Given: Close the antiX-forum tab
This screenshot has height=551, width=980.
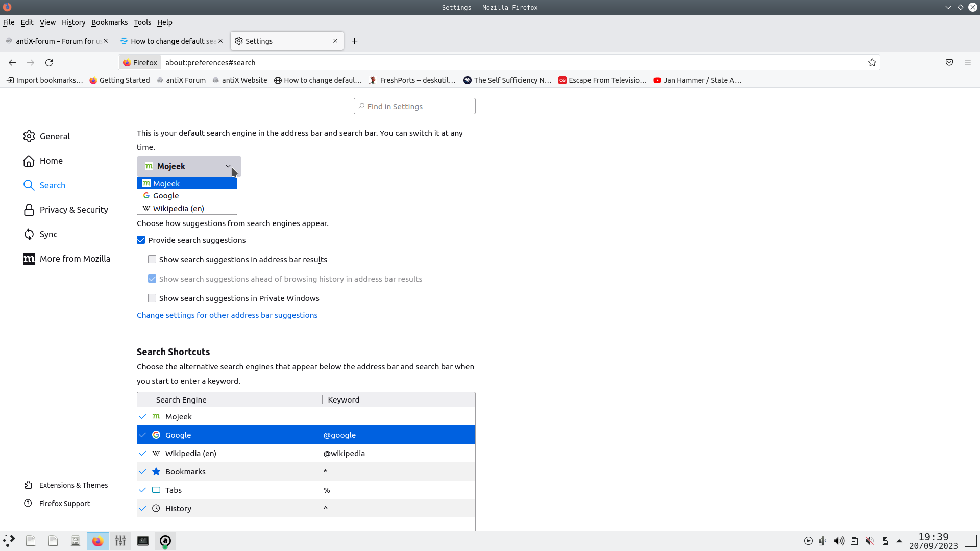Looking at the screenshot, I should click(x=106, y=41).
